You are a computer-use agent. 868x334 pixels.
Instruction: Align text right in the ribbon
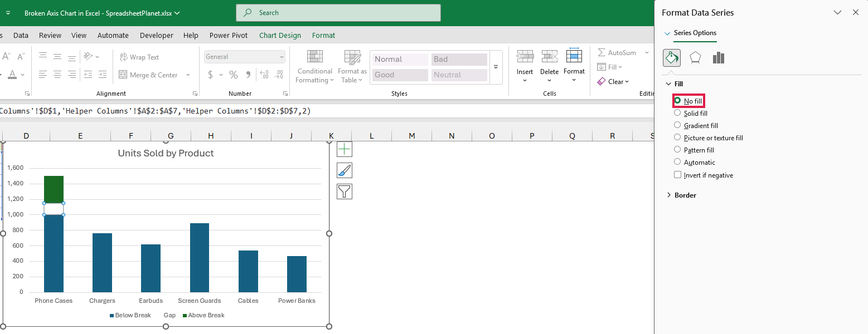coord(72,75)
